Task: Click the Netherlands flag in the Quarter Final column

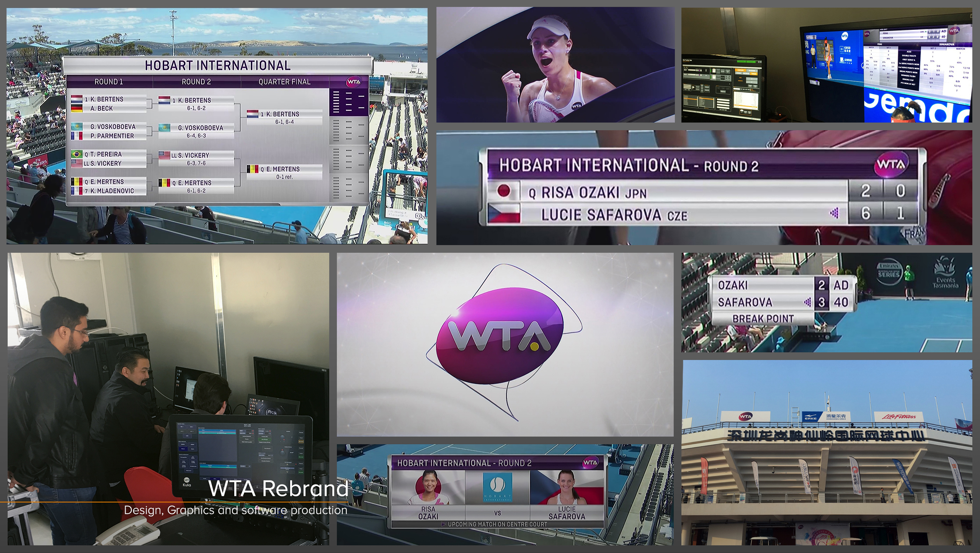Action: [x=252, y=114]
